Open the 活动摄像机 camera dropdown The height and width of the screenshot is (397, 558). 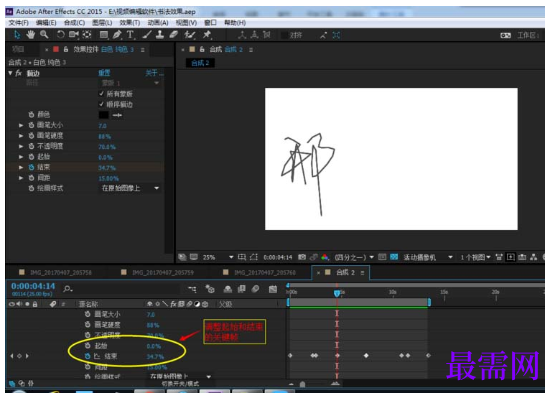pyautogui.click(x=427, y=257)
